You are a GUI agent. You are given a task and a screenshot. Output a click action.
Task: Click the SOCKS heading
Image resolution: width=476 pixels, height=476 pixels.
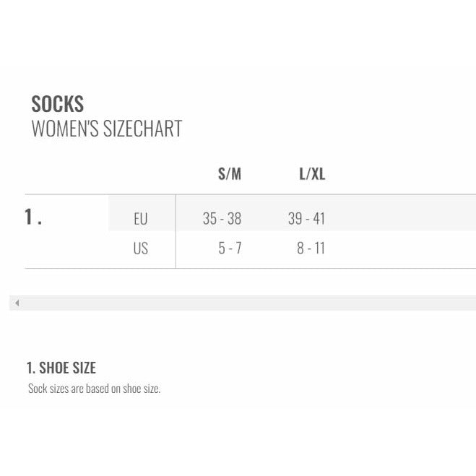coord(58,104)
